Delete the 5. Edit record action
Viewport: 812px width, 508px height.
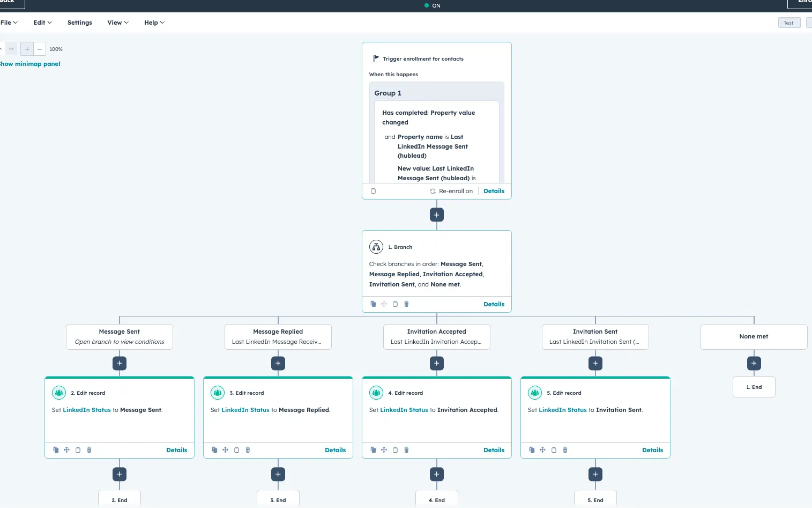(x=565, y=450)
